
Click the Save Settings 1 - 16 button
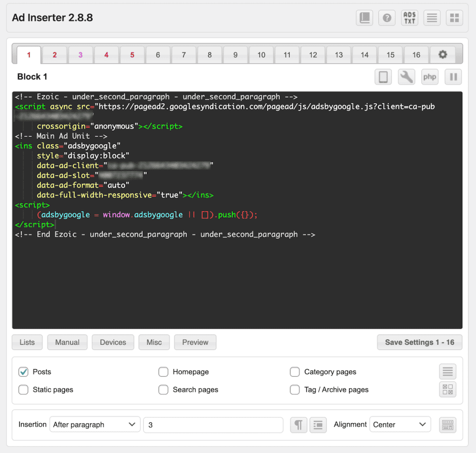tap(419, 342)
